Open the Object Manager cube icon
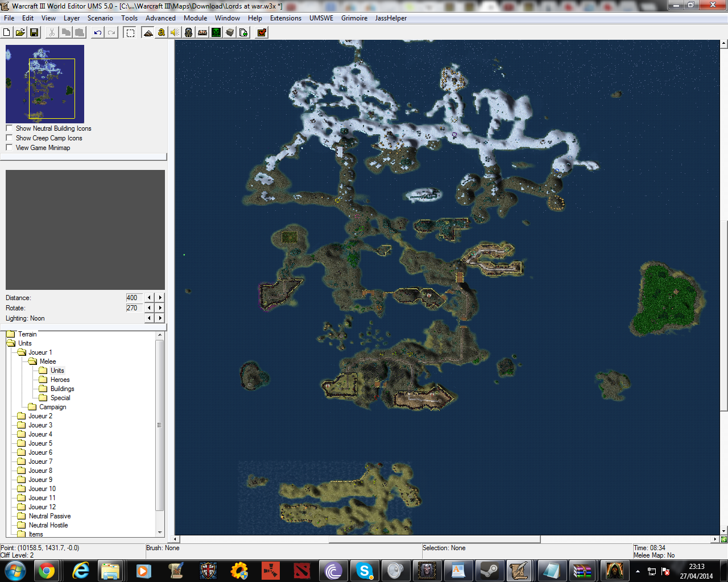This screenshot has width=728, height=582. pyautogui.click(x=230, y=32)
